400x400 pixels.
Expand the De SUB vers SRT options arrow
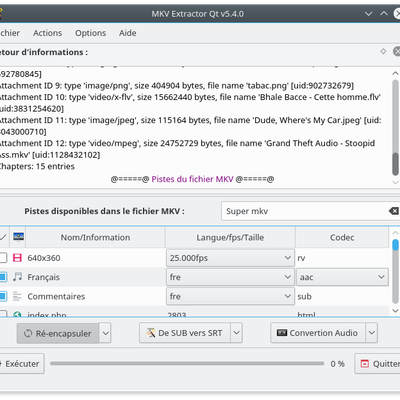pyautogui.click(x=236, y=333)
